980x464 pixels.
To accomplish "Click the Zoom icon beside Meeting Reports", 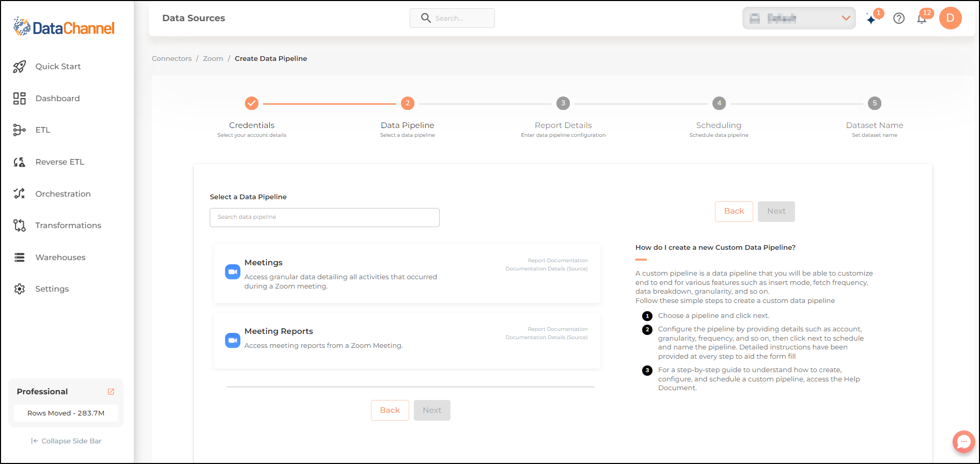I will click(x=232, y=340).
